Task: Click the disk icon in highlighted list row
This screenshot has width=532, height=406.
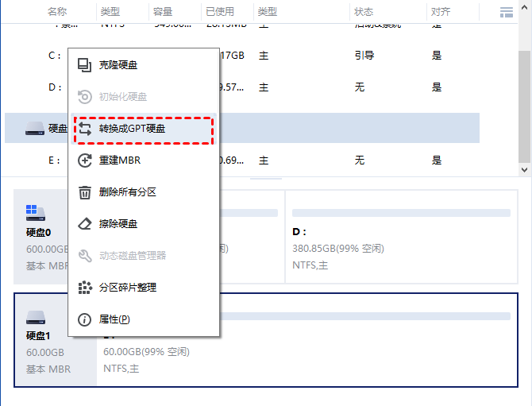Action: tap(35, 129)
